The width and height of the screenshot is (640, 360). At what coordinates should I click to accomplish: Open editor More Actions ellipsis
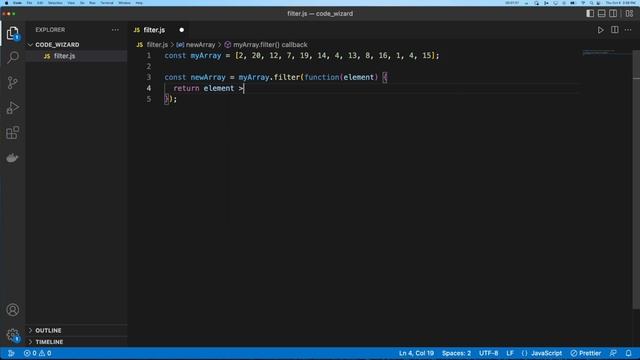pyautogui.click(x=628, y=30)
